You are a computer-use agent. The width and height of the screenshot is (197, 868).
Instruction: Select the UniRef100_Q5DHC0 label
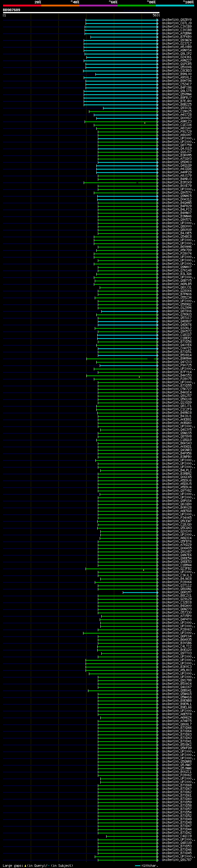pyautogui.click(x=176, y=162)
